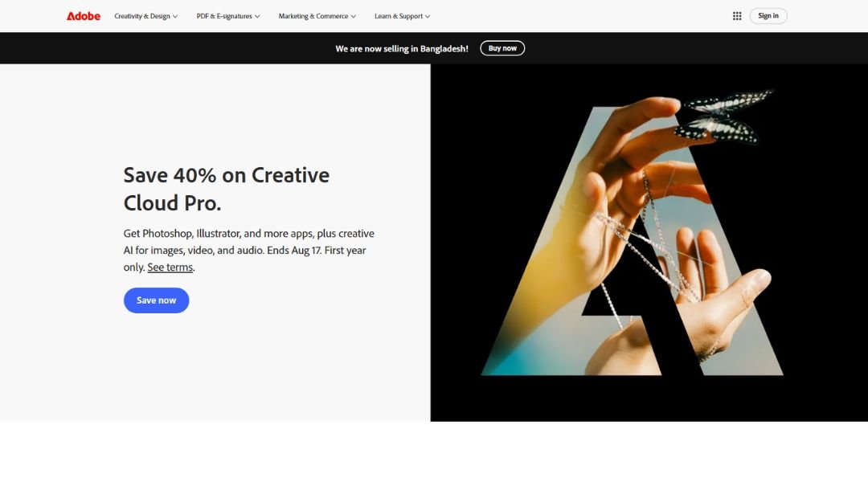Click the Photoshop, Illustrator description paragraph
The image size is (868, 482).
click(x=248, y=250)
